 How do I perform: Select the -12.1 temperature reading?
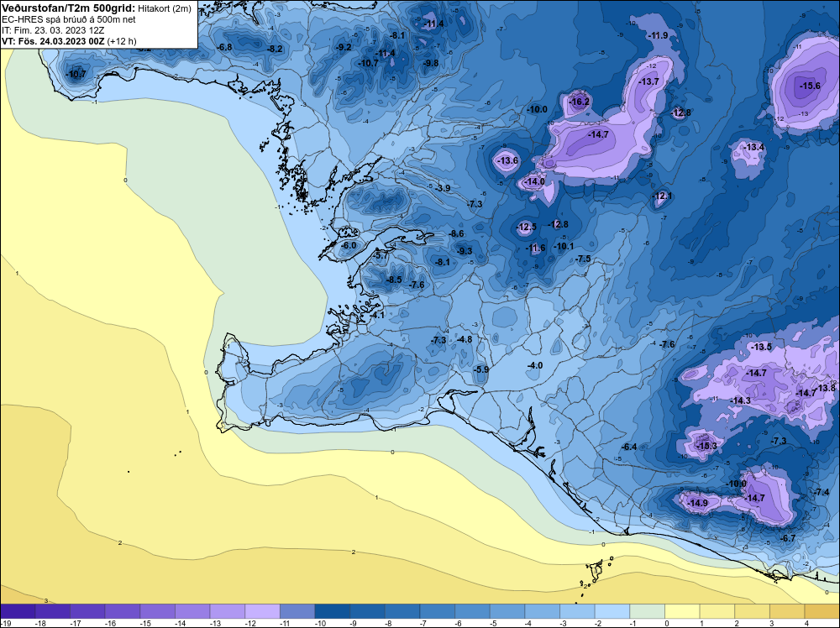pyautogui.click(x=662, y=196)
